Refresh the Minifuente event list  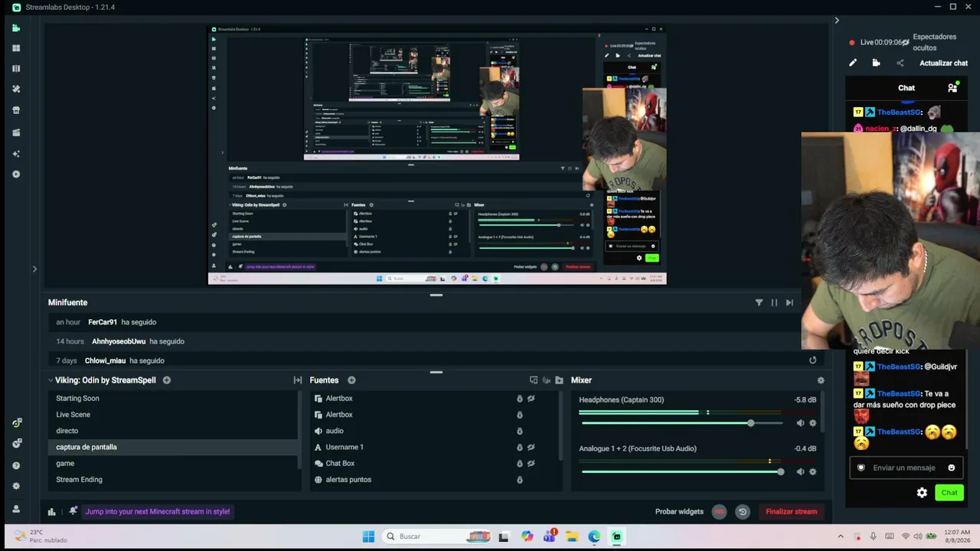pyautogui.click(x=813, y=360)
